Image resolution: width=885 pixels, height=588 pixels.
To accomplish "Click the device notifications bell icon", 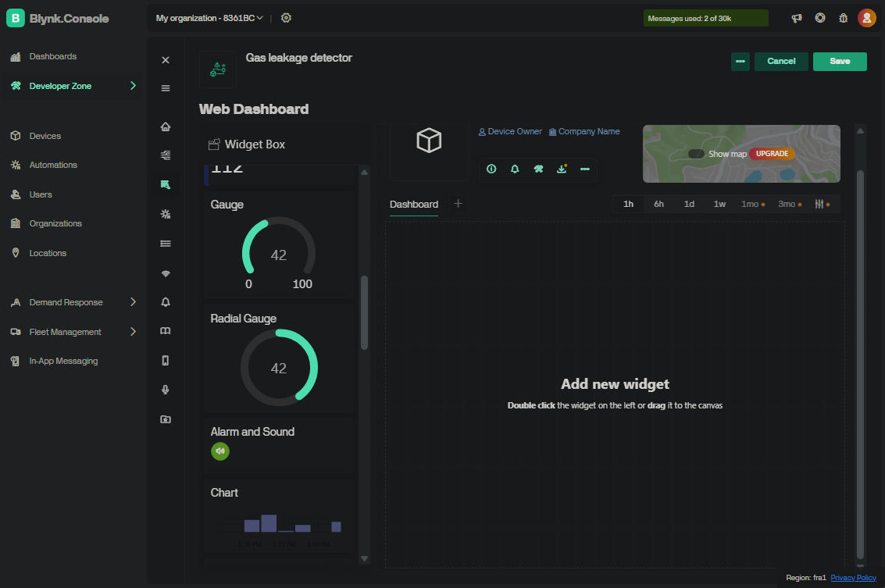I will click(x=515, y=169).
